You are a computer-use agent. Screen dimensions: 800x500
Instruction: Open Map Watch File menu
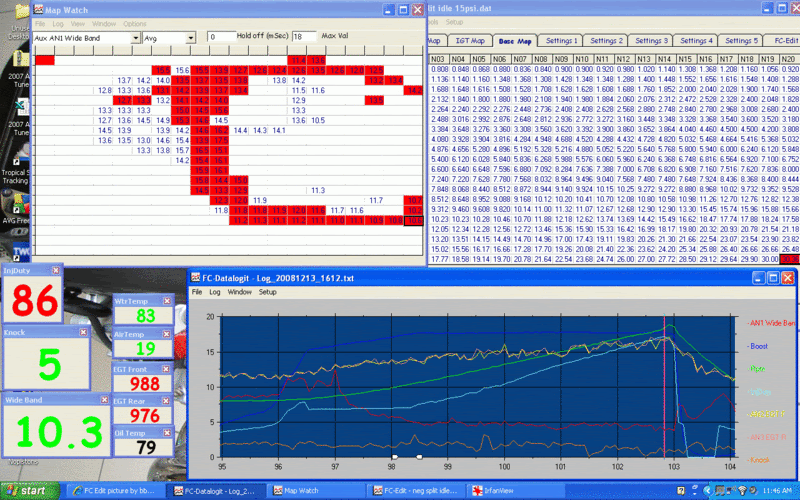click(x=40, y=24)
